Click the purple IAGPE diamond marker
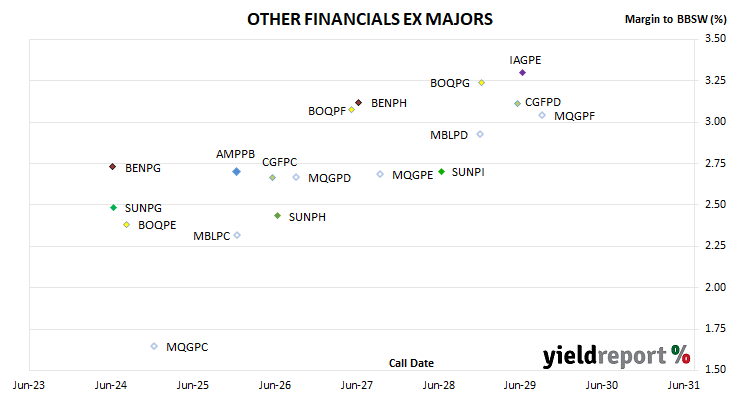Viewport: 730px width, 399px height. click(522, 73)
